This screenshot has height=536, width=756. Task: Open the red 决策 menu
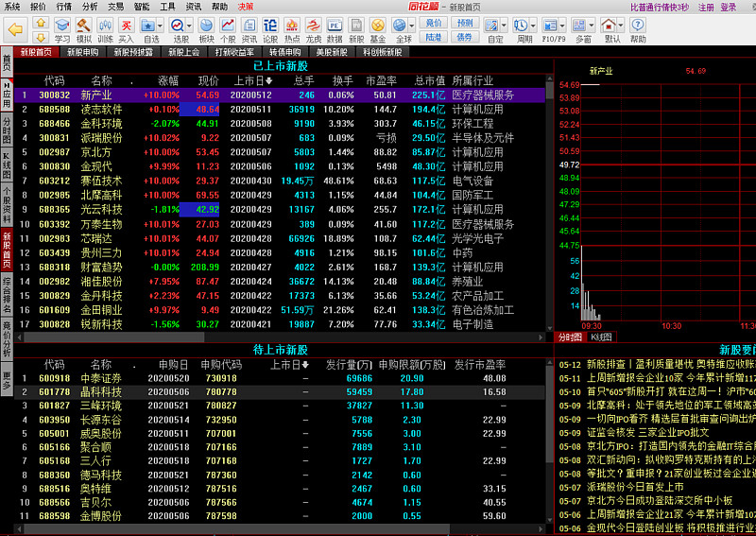(x=246, y=7)
